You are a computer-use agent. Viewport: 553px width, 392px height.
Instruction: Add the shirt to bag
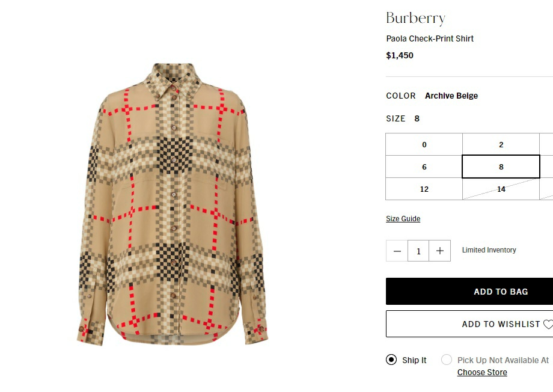coord(469,292)
